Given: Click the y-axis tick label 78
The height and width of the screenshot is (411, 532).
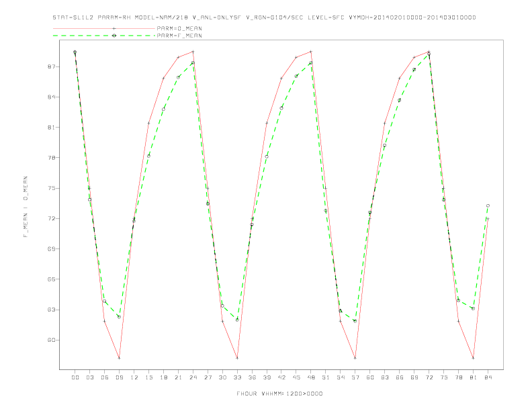Looking at the screenshot, I should pyautogui.click(x=51, y=158).
